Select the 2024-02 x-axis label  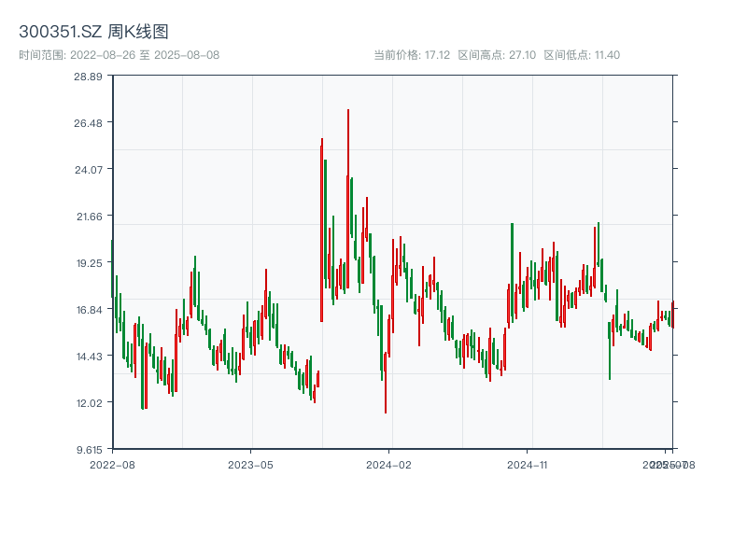point(389,463)
